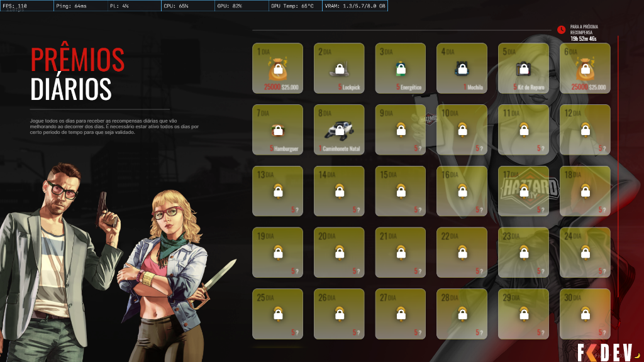This screenshot has width=644, height=362.
Task: Click the "30 DIA" day label
Action: click(x=573, y=297)
